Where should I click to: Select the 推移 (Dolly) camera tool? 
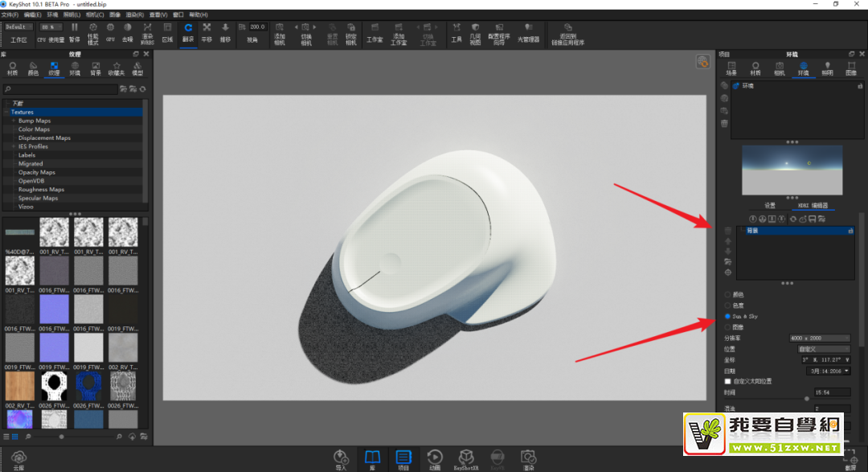225,33
